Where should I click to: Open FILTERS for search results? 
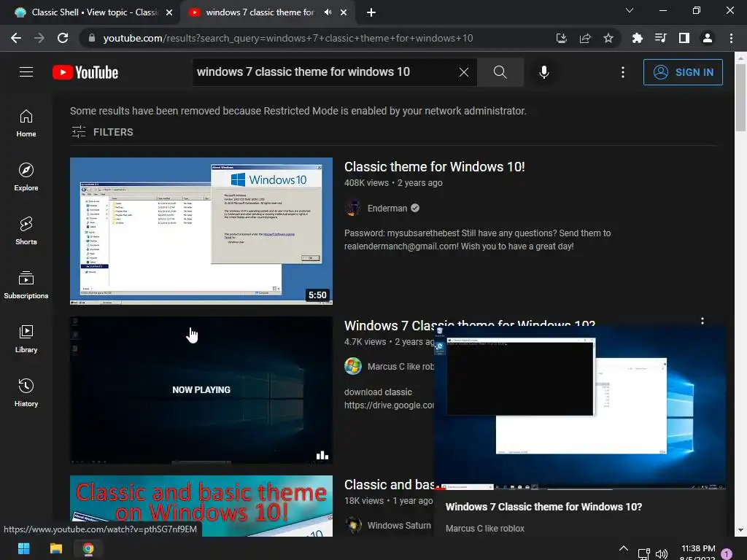(x=102, y=132)
